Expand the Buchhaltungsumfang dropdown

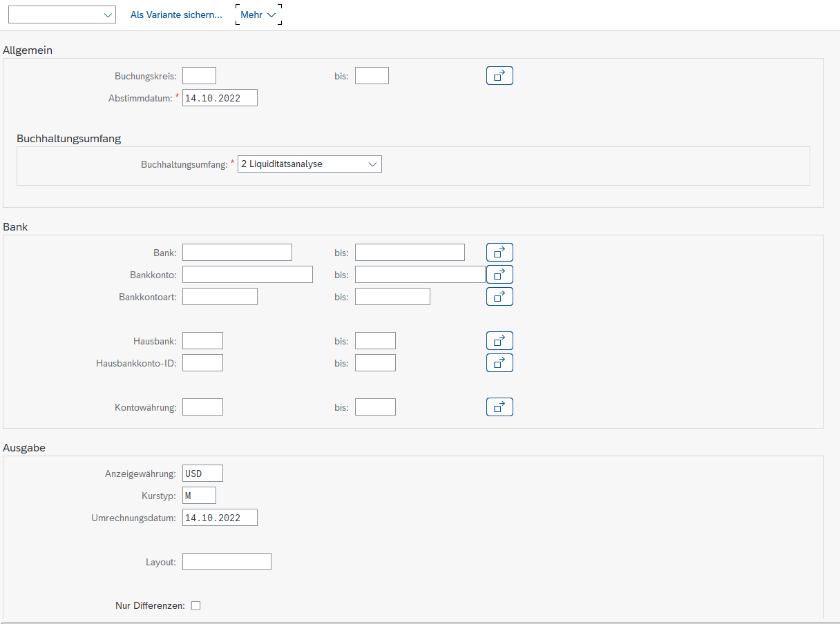click(372, 164)
